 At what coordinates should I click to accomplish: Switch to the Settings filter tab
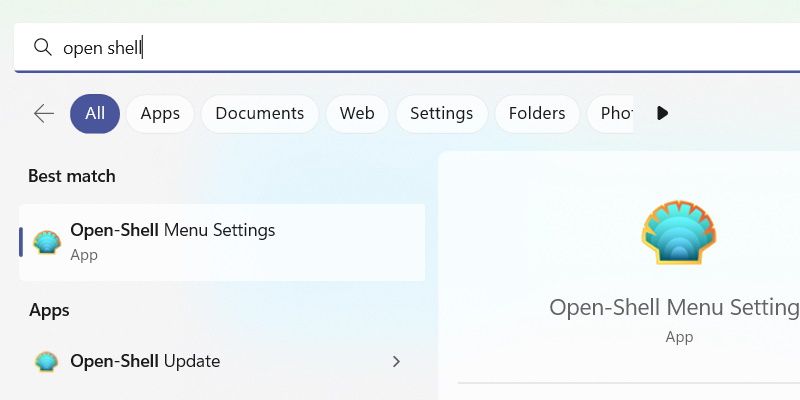click(441, 113)
